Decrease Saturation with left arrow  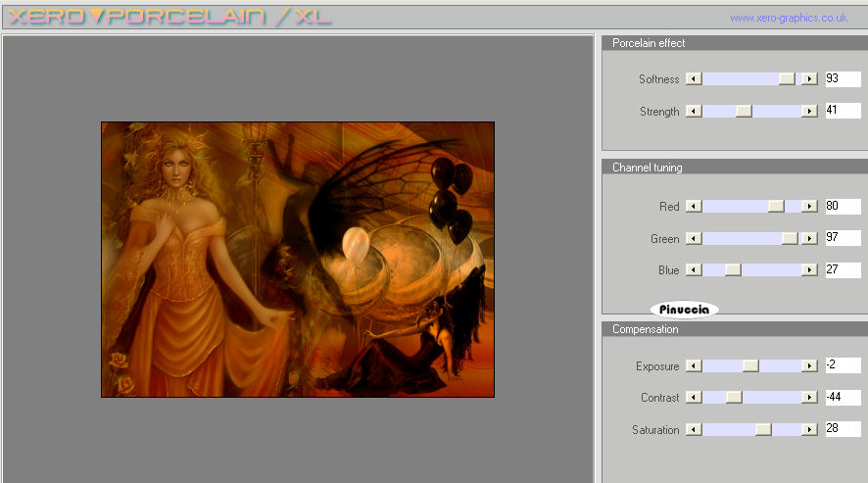[694, 429]
